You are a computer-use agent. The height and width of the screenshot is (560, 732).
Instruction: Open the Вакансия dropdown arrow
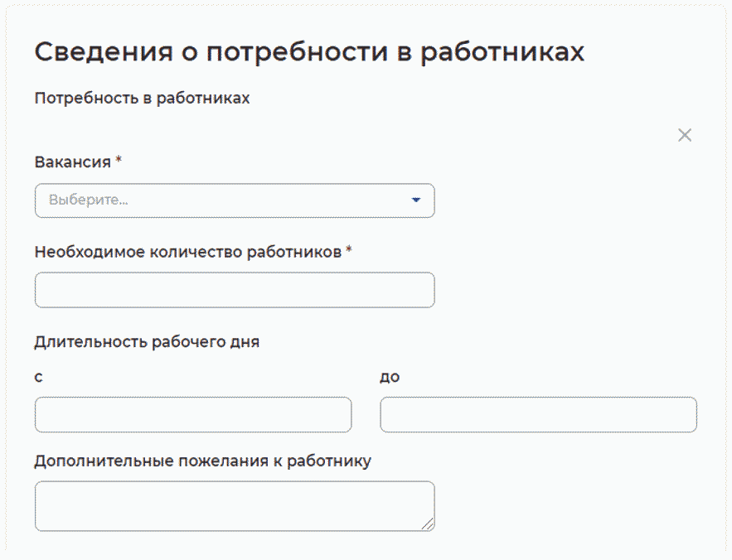tap(416, 200)
